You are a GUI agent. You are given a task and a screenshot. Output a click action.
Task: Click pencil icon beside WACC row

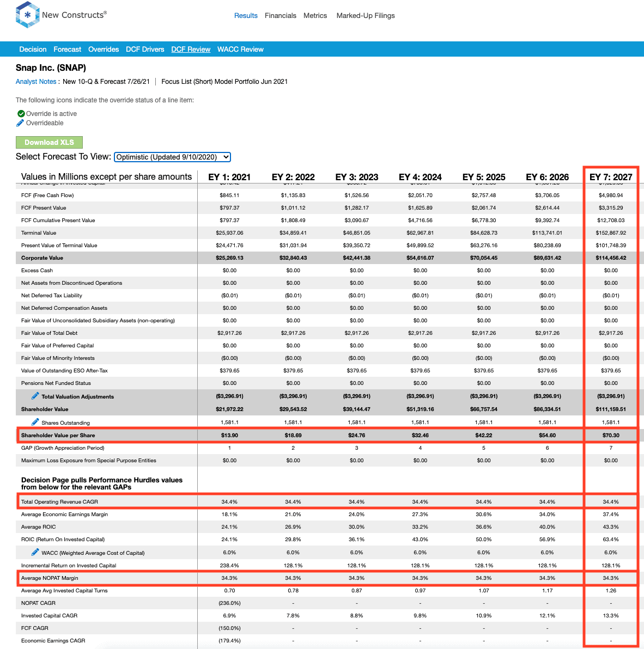35,552
